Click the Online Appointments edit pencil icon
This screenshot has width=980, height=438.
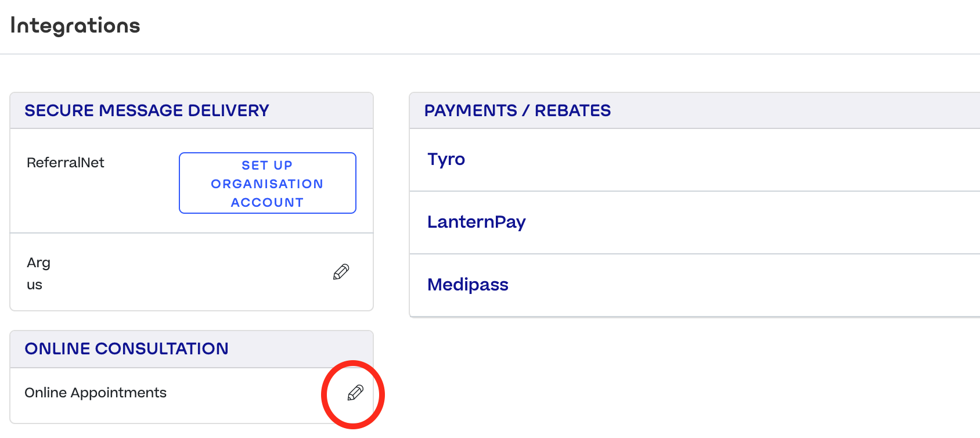[x=355, y=393]
